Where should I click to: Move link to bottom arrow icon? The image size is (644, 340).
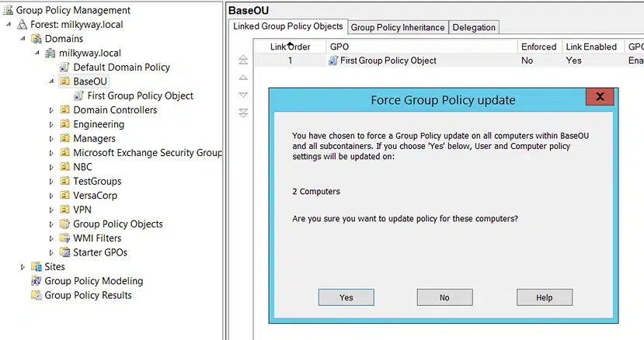(x=243, y=113)
